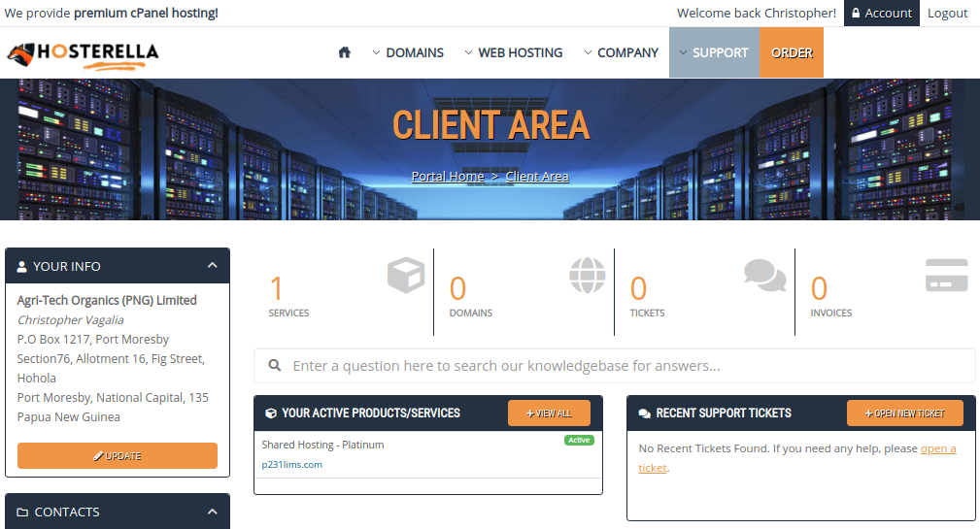
Task: Open Account with the lock icon
Action: point(882,13)
